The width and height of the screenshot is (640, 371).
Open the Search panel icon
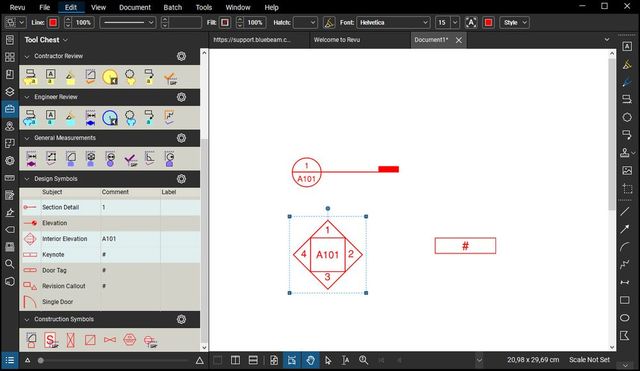point(10,264)
